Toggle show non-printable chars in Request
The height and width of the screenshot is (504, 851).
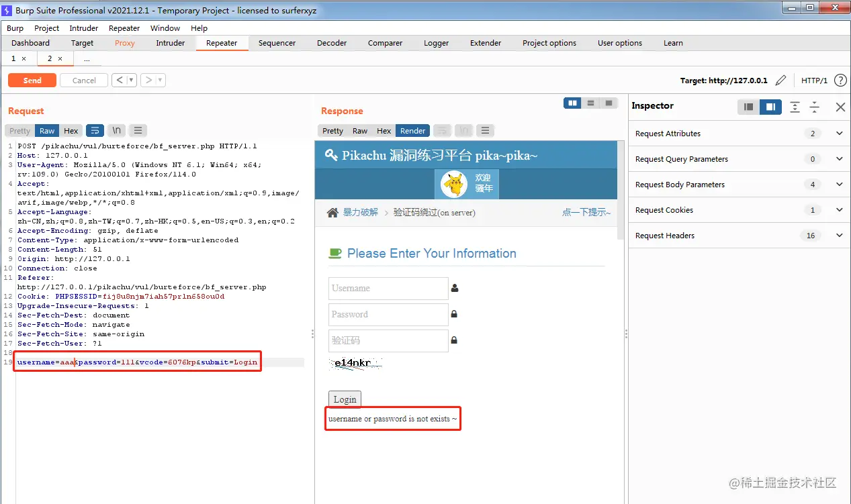tap(117, 131)
